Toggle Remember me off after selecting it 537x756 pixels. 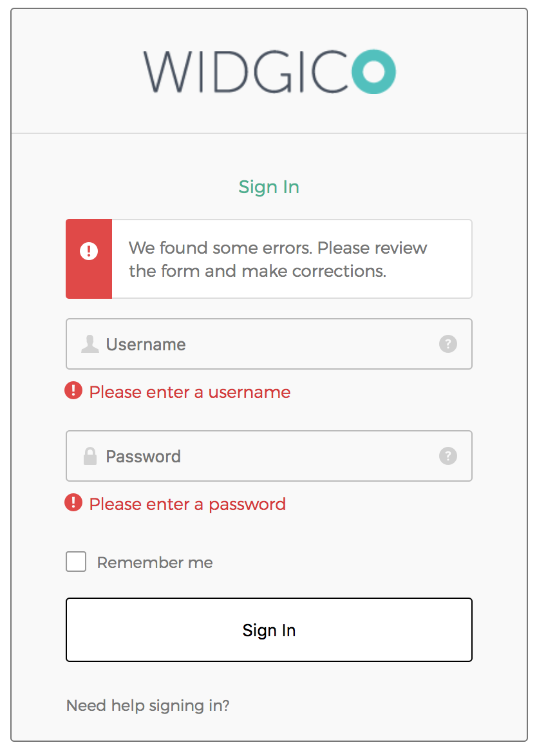pos(75,561)
